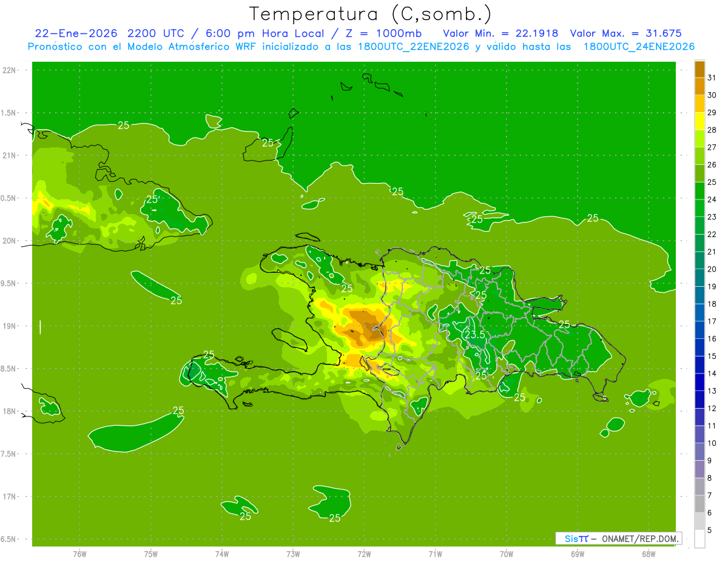The height and width of the screenshot is (562, 728).
Task: Click the "20N" latitude axis label
Action: [x=9, y=241]
